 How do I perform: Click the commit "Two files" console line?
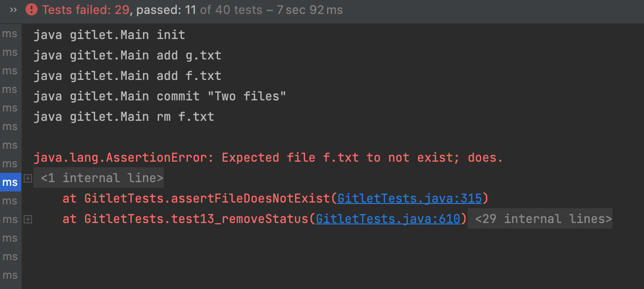tap(160, 97)
